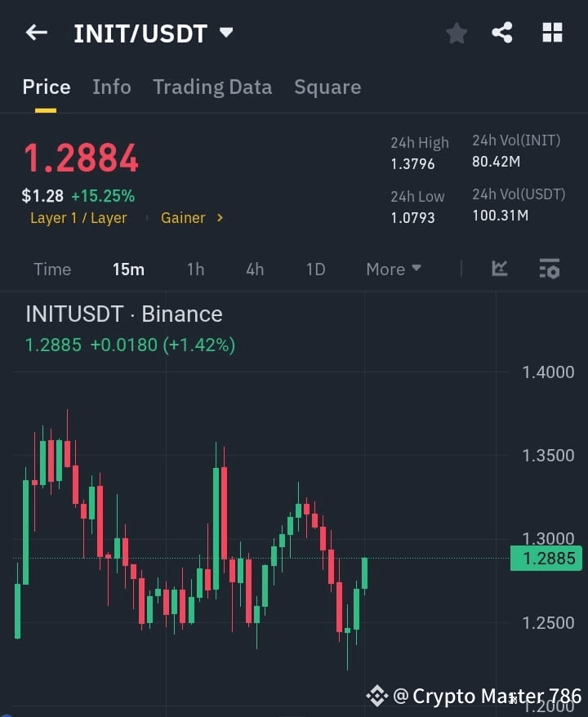The width and height of the screenshot is (588, 717).
Task: Select the 4h interval option
Action: pos(254,269)
